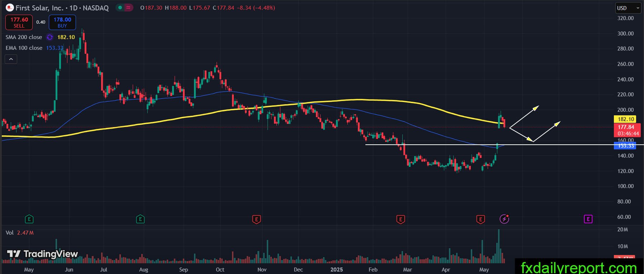Click the blue 153.33 EMA price label

(x=626, y=146)
